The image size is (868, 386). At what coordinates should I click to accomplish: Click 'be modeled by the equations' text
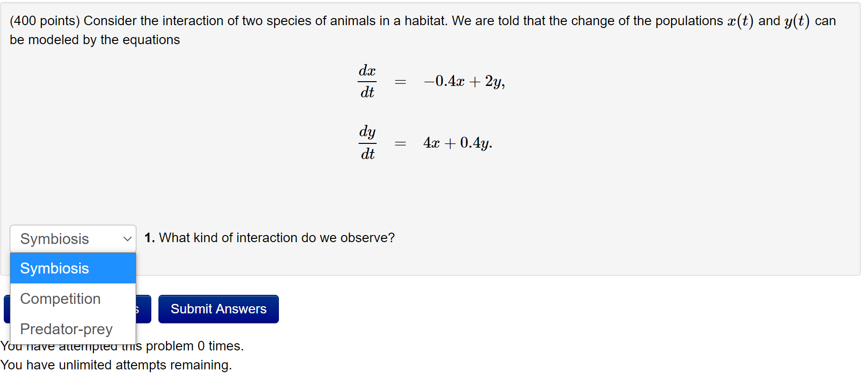click(x=95, y=40)
